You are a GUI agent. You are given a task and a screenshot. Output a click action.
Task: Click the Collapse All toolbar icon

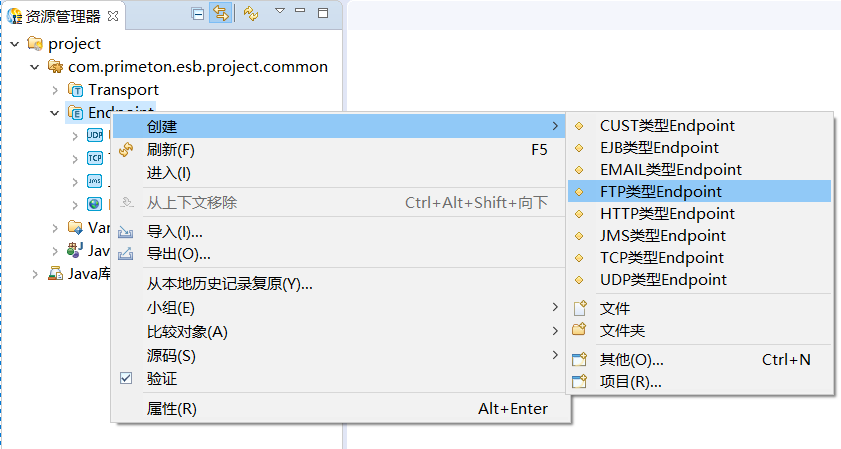click(198, 14)
